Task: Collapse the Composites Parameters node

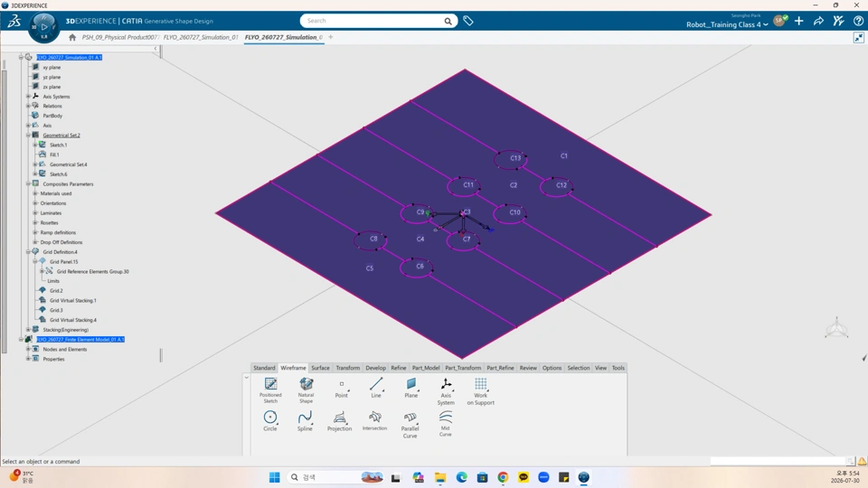Action: pyautogui.click(x=28, y=183)
